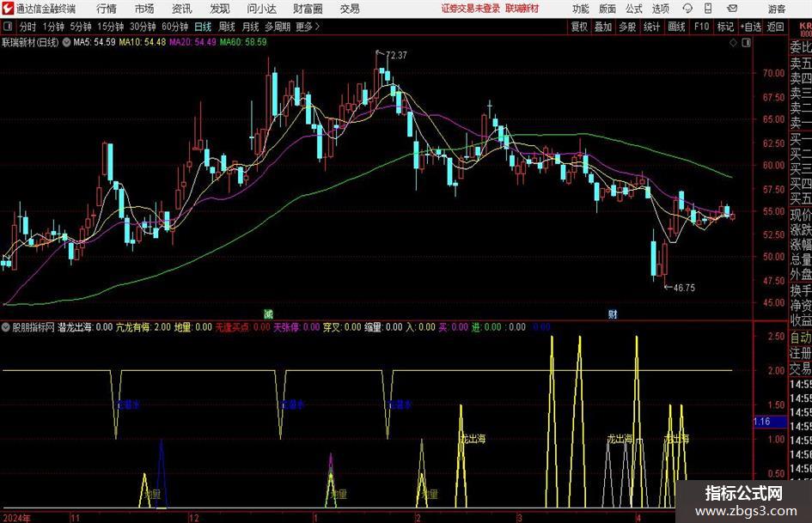Click the 标记 mark button
The image size is (812, 523).
pyautogui.click(x=725, y=27)
